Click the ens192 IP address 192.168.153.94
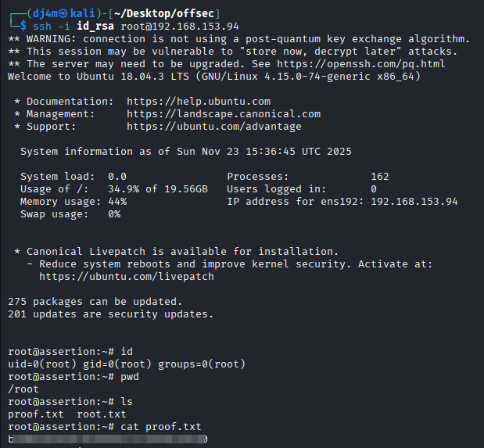This screenshot has height=448, width=484. tap(414, 202)
